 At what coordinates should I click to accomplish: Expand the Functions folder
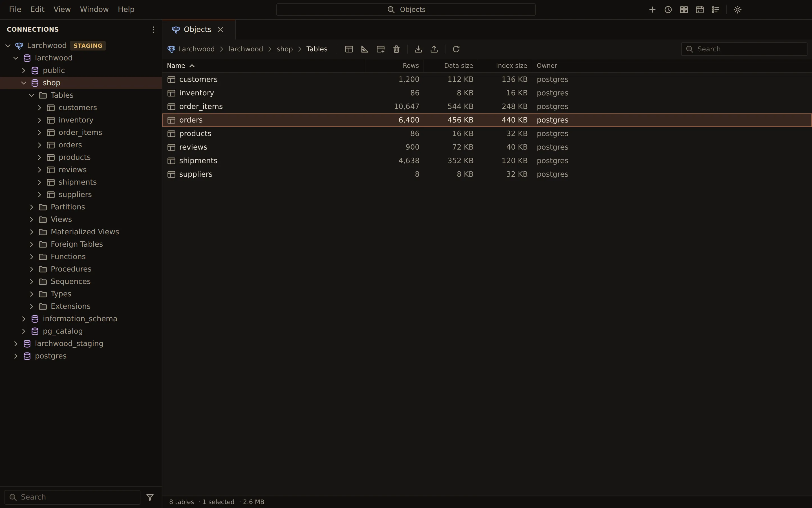(32, 257)
